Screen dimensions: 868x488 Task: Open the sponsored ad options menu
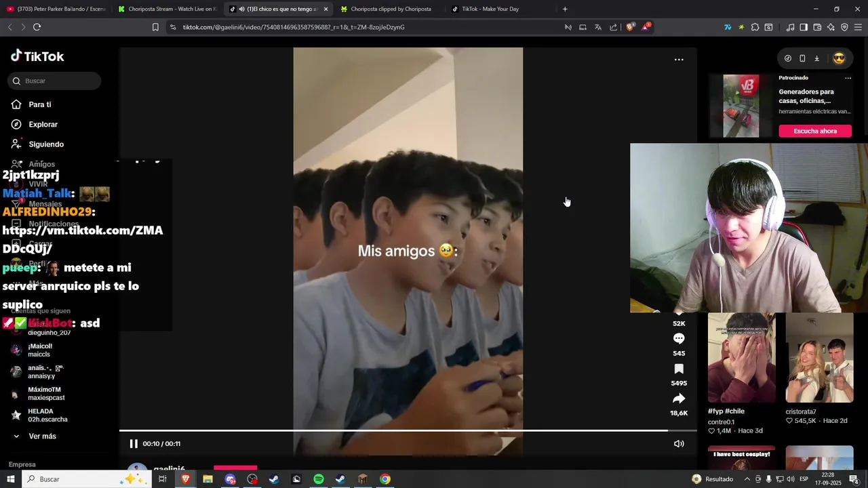coord(848,78)
